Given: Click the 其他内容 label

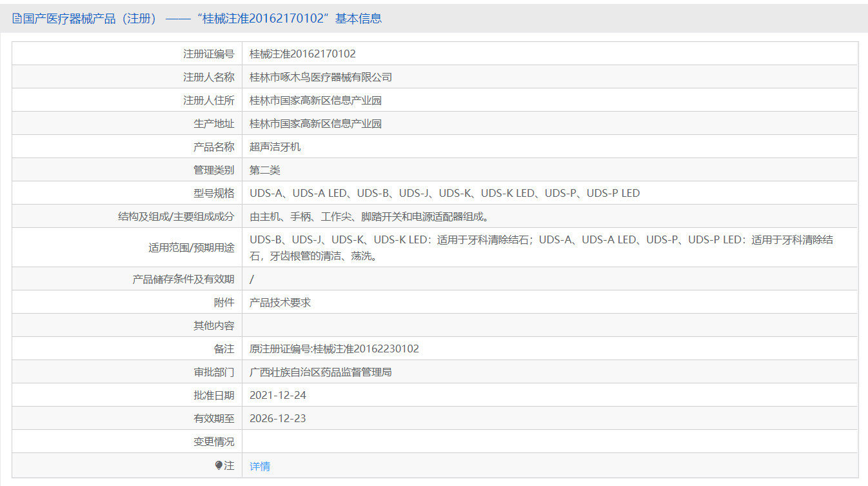Looking at the screenshot, I should tap(214, 326).
